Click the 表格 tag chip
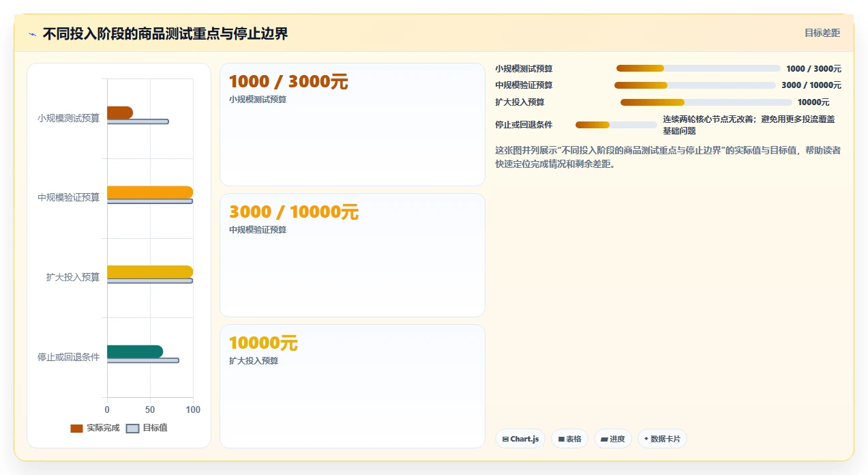 click(570, 439)
